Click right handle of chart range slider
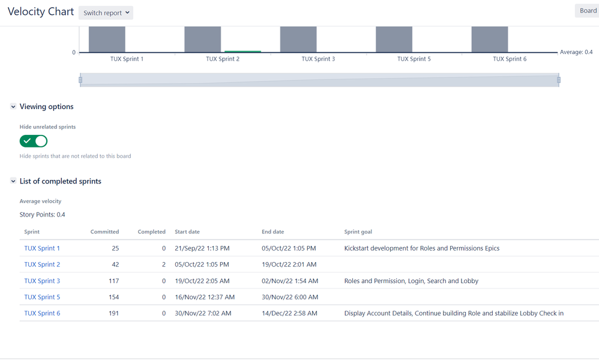This screenshot has width=599, height=364. coord(559,80)
